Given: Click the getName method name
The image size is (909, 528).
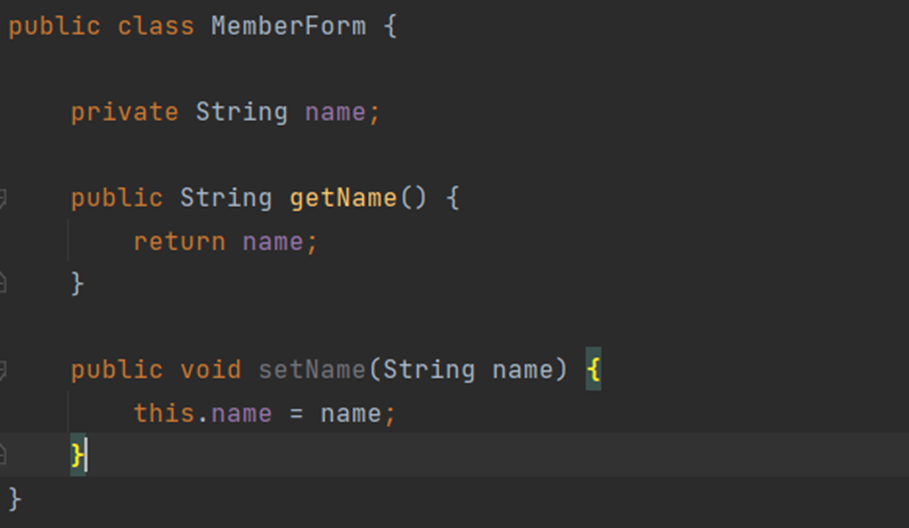Looking at the screenshot, I should click(343, 198).
